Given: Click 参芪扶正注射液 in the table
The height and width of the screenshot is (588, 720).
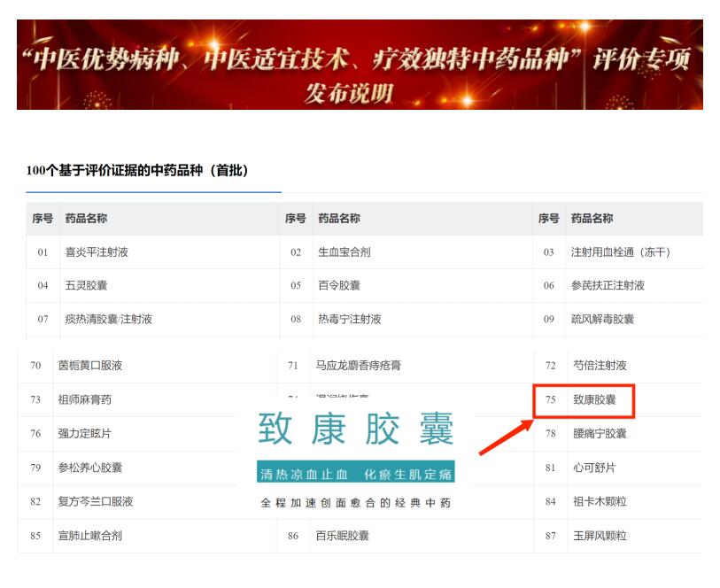Looking at the screenshot, I should (608, 286).
